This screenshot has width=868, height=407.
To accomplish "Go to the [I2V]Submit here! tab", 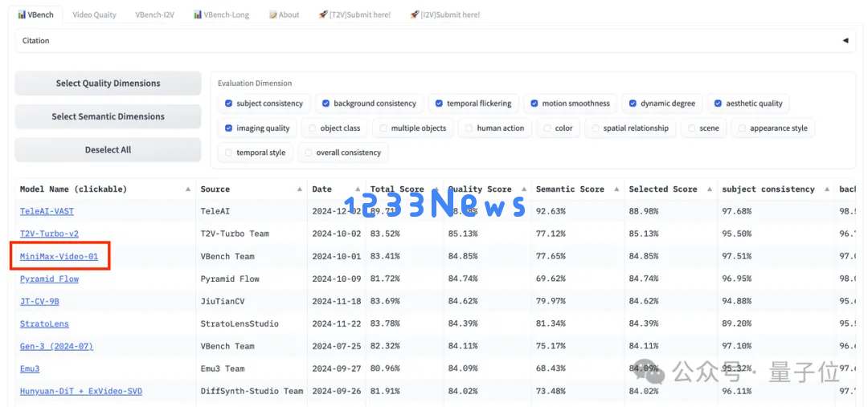I will point(444,15).
